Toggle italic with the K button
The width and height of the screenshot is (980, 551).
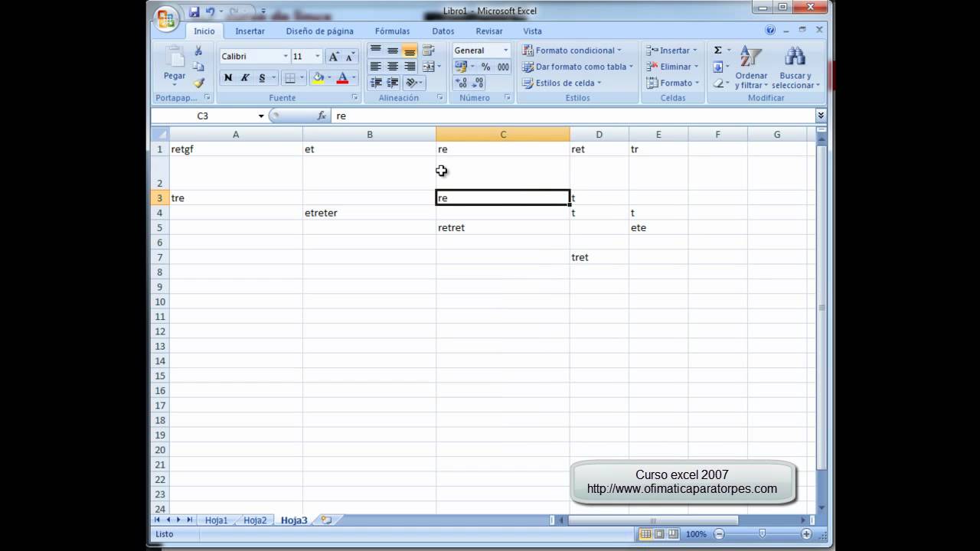point(245,77)
